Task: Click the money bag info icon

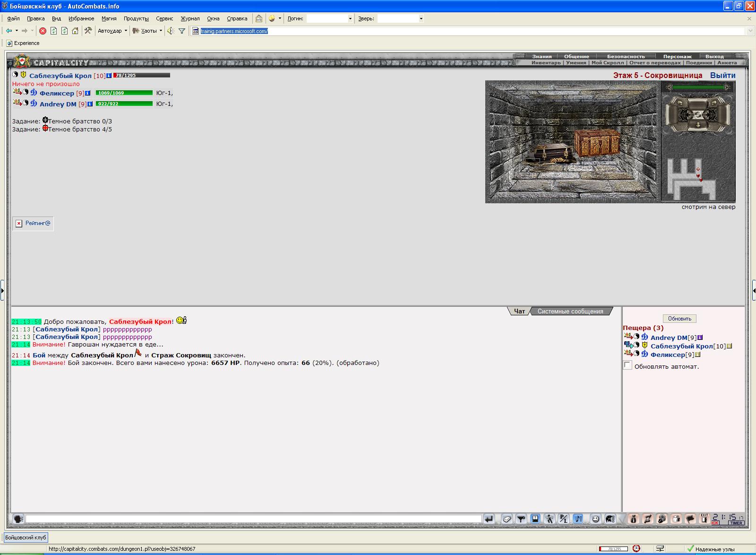Action: (x=634, y=519)
